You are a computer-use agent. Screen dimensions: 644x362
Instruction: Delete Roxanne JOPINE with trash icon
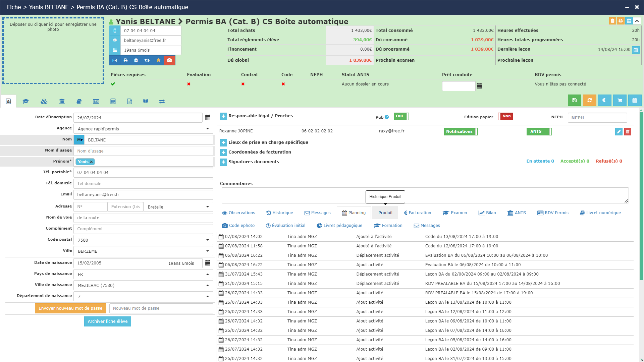628,132
